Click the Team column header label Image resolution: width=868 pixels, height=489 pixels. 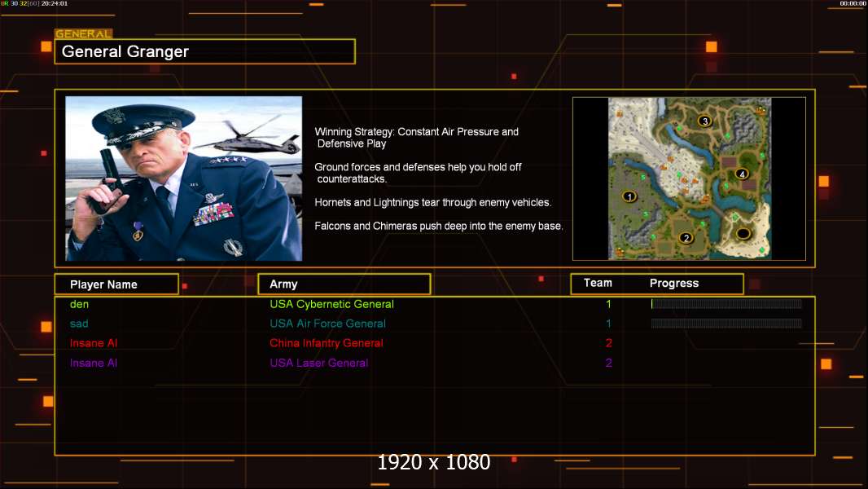click(598, 283)
